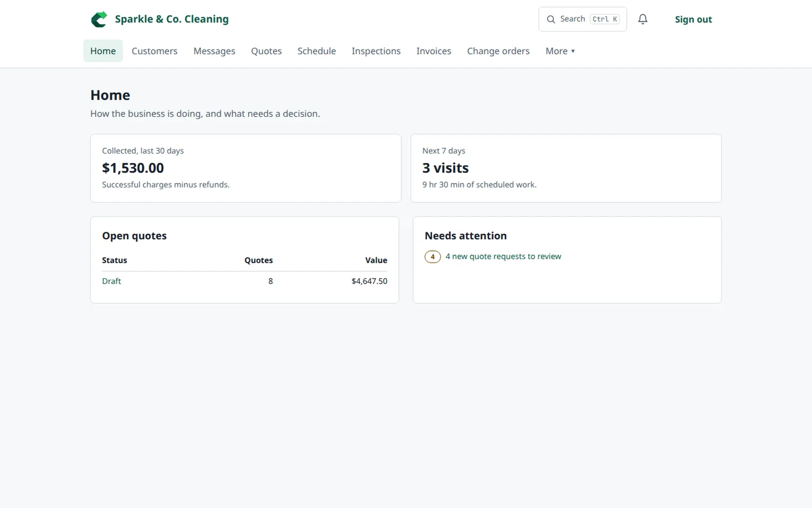Screen dimensions: 812x508
Task: Click the '9 hr 30 min of scheduled work.' text
Action: (479, 185)
